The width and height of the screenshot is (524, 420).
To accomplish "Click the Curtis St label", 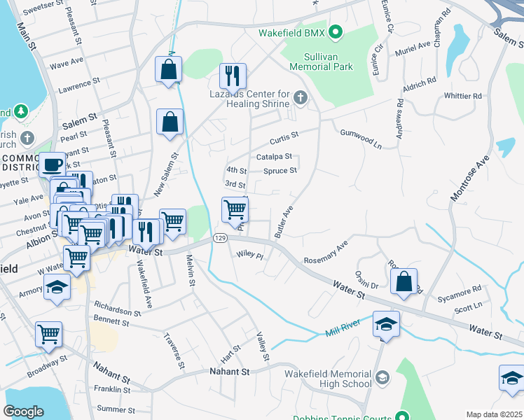I will [x=284, y=138].
